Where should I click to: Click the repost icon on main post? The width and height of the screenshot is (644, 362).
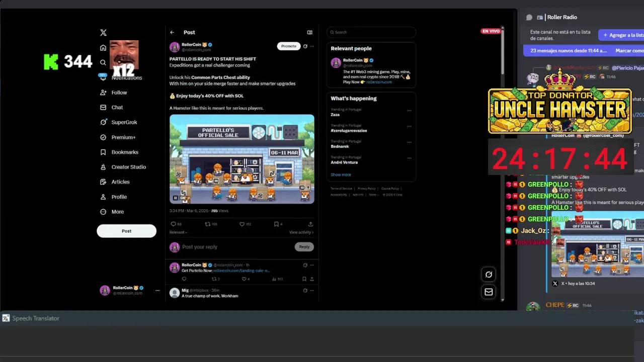pyautogui.click(x=207, y=224)
